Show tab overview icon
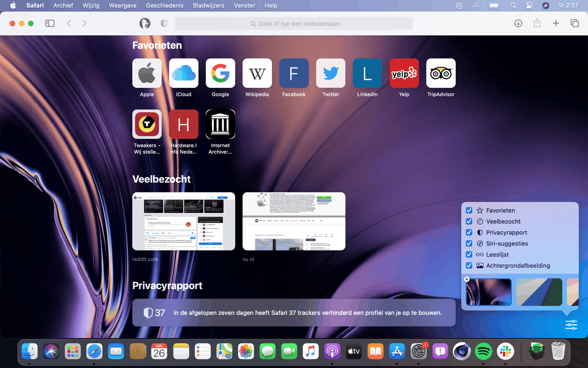The image size is (588, 368). point(575,23)
